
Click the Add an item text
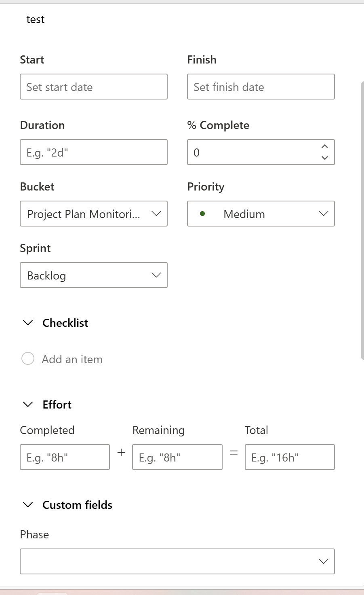point(72,359)
